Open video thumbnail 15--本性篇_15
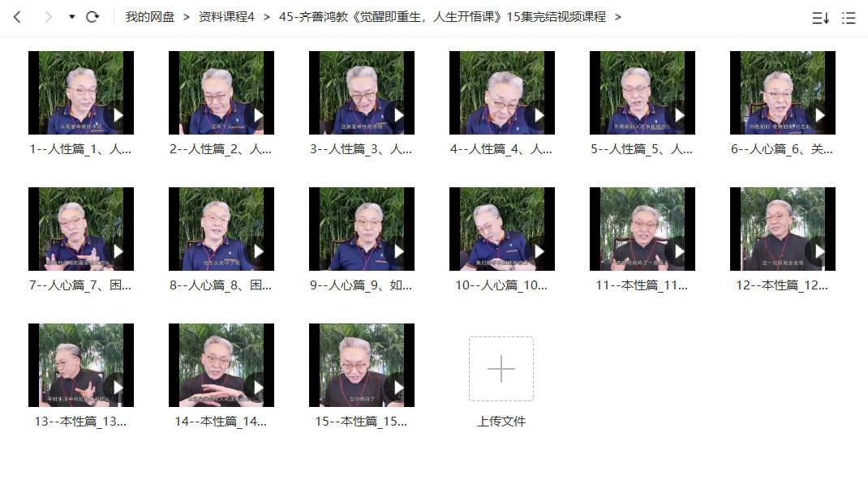The height and width of the screenshot is (484, 868). coord(362,365)
